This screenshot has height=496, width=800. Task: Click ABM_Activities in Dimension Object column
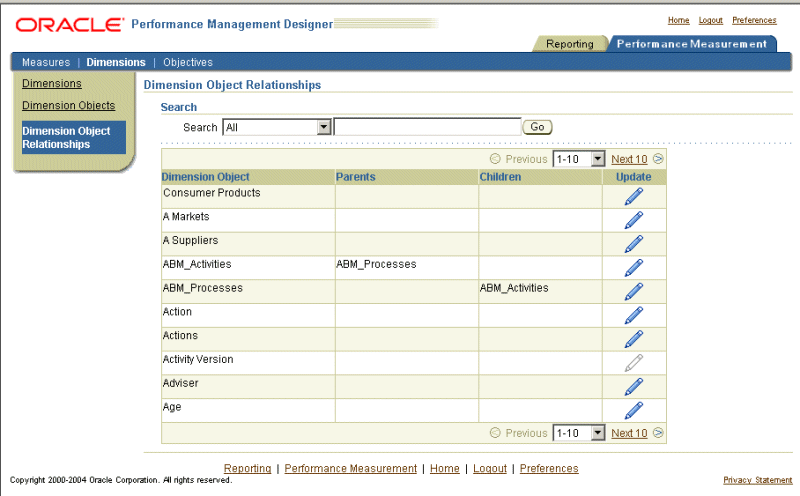[x=197, y=264]
